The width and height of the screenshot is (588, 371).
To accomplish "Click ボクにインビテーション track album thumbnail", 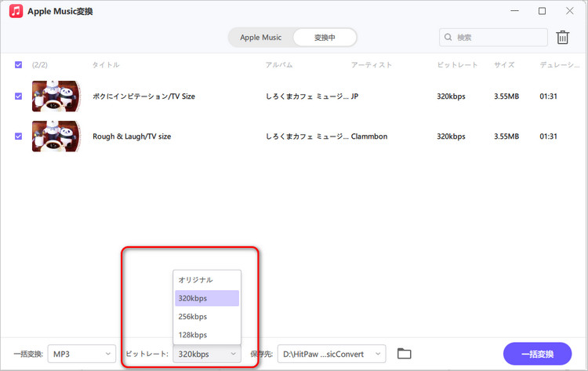I will [x=56, y=96].
